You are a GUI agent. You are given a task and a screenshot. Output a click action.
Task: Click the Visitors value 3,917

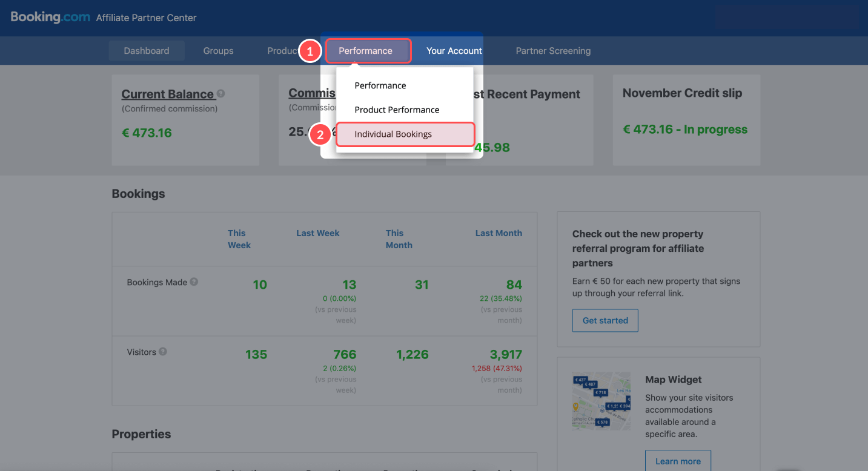[506, 355]
